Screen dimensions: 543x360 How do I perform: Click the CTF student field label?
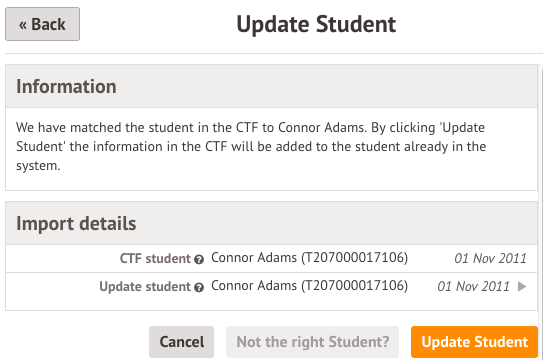click(x=155, y=259)
